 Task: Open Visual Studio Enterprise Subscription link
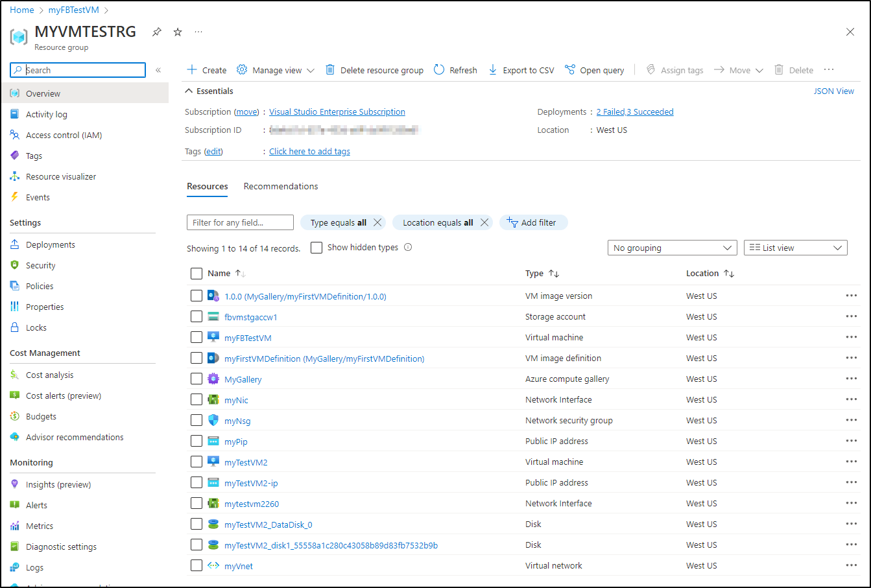tap(337, 112)
